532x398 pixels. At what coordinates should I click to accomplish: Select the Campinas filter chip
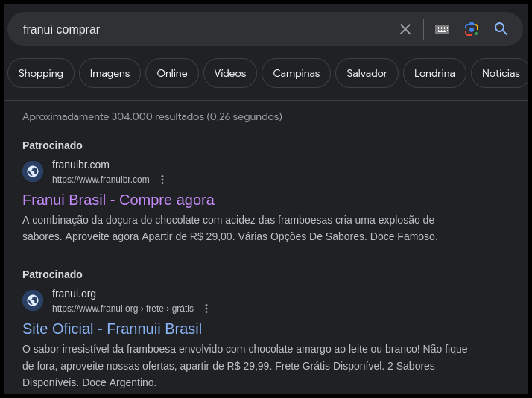pos(297,73)
